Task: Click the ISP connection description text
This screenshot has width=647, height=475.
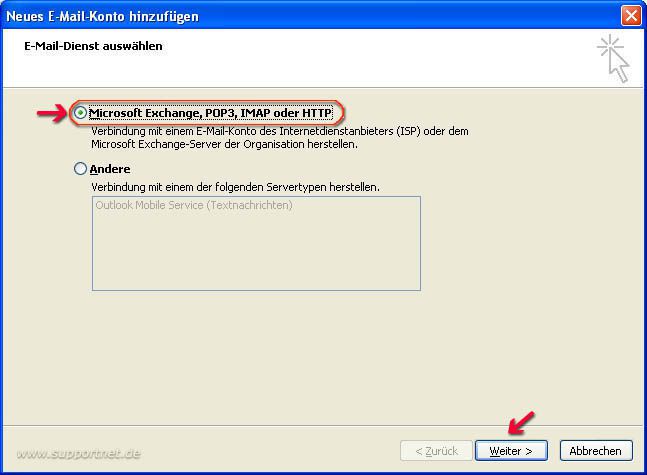Action: click(x=280, y=137)
